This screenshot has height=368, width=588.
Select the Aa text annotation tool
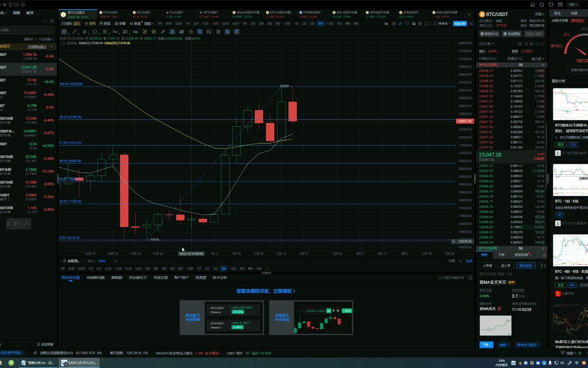pyautogui.click(x=135, y=32)
